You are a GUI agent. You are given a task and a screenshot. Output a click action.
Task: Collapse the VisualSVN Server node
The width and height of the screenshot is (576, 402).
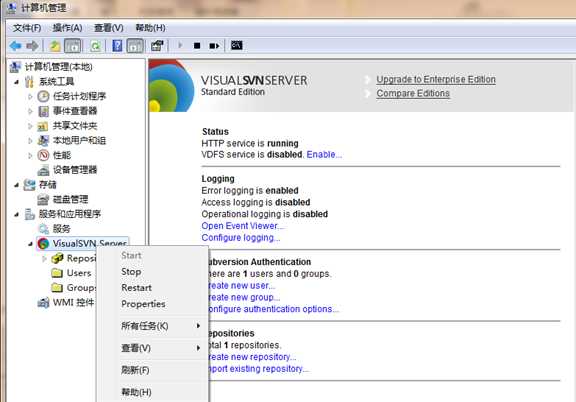pos(30,244)
